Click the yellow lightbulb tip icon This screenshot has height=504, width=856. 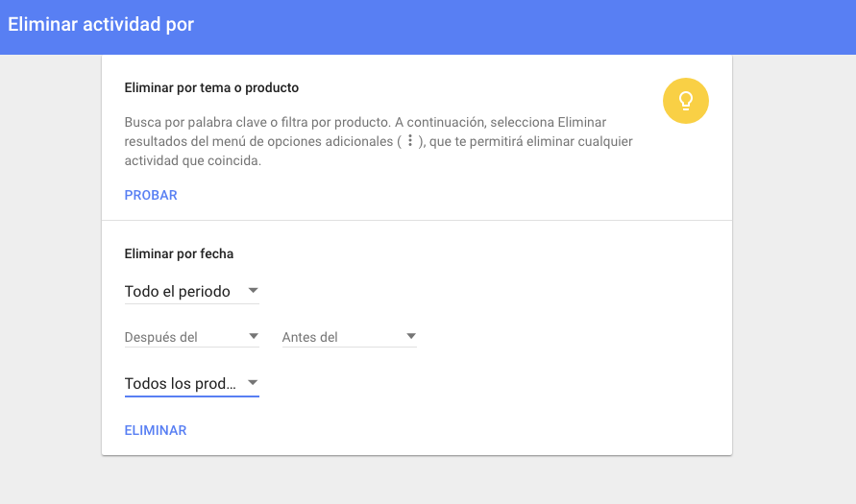click(x=685, y=100)
